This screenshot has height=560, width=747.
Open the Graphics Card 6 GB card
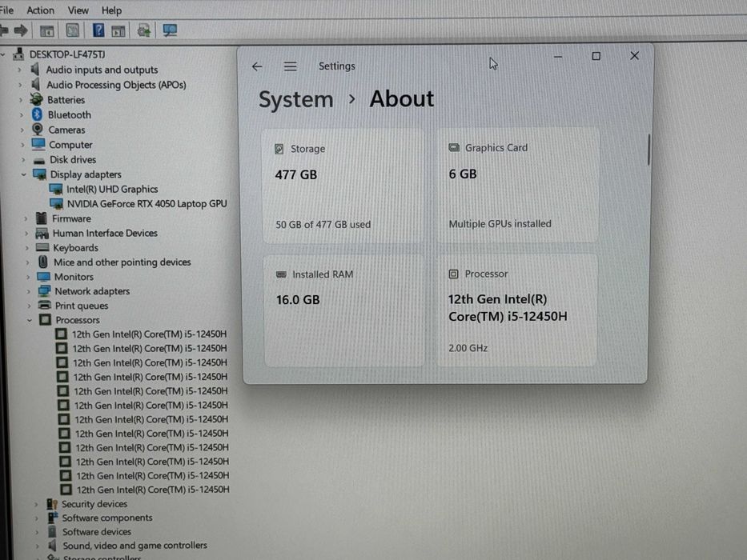(517, 186)
